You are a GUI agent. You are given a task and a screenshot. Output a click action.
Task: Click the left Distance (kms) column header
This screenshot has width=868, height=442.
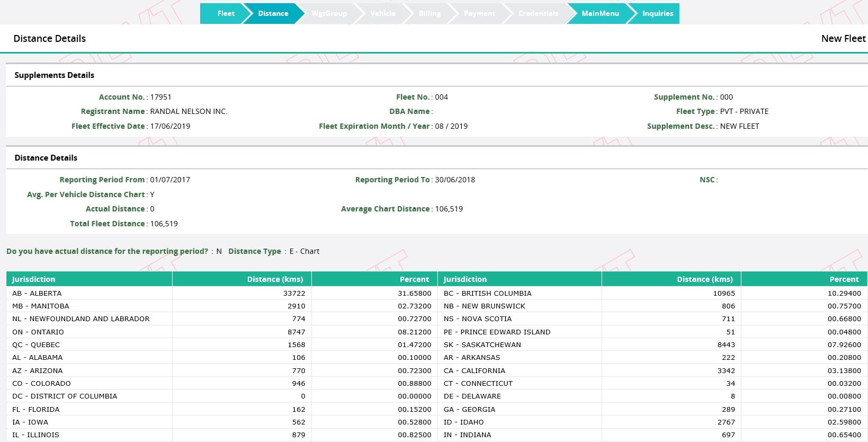coord(242,279)
